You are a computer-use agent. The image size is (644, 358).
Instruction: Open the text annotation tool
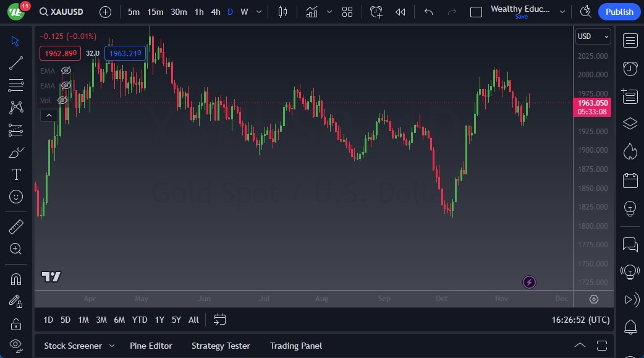[16, 174]
